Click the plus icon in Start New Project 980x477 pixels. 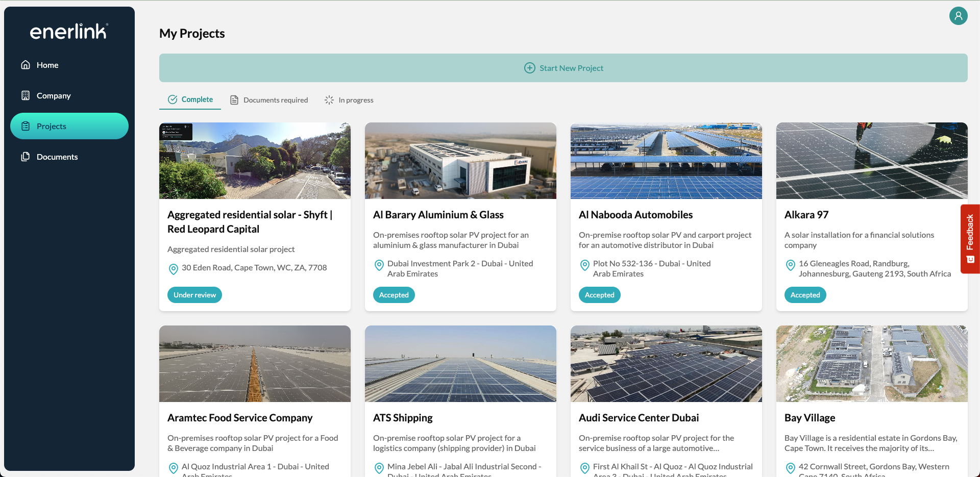[x=530, y=68]
